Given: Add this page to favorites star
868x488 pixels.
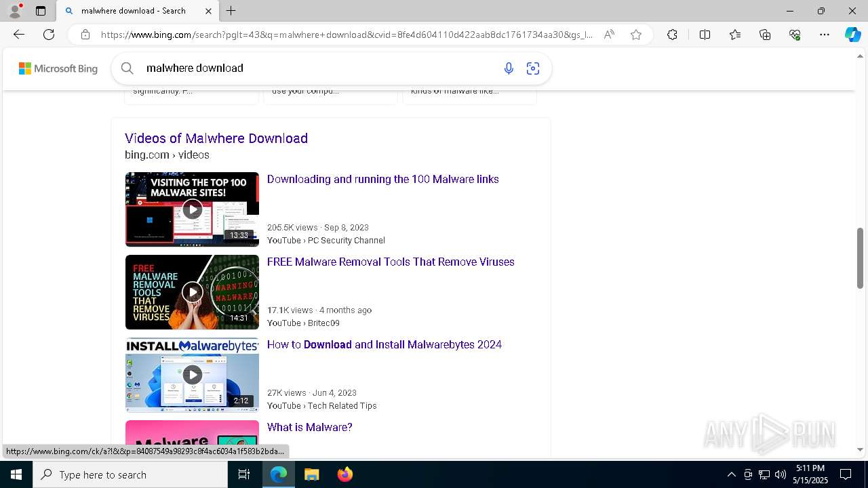Looking at the screenshot, I should [636, 35].
